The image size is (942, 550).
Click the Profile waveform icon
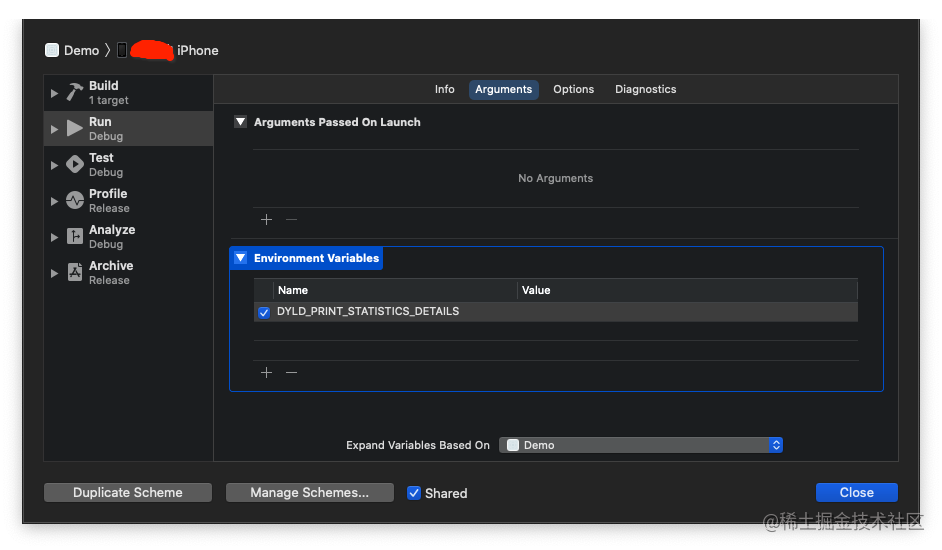point(74,200)
